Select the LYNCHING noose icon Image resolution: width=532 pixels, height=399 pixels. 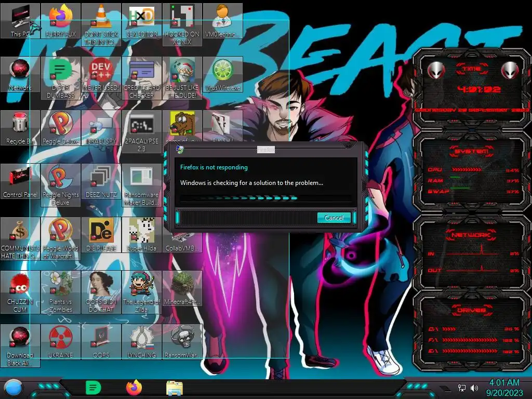pyautogui.click(x=141, y=342)
